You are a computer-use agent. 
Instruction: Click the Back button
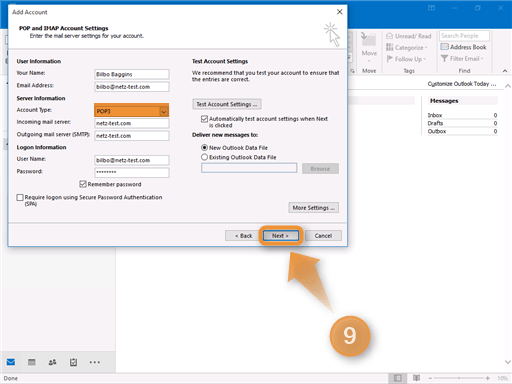(x=243, y=236)
